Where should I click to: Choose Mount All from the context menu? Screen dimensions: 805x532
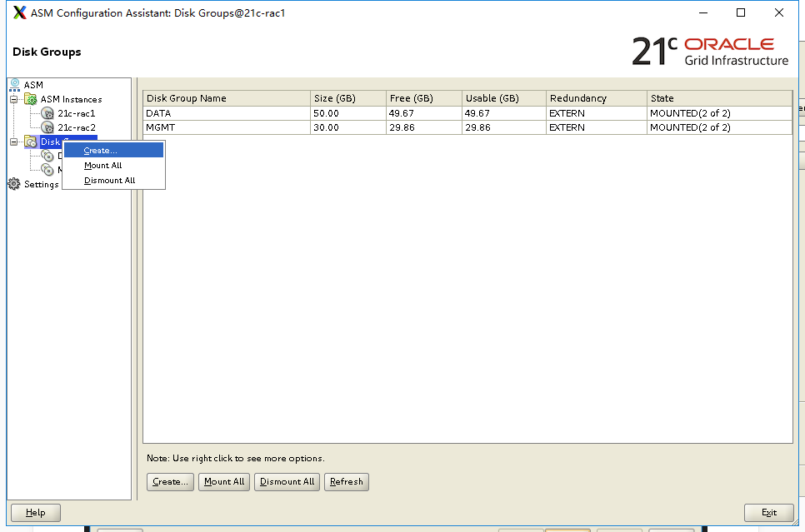(113, 165)
